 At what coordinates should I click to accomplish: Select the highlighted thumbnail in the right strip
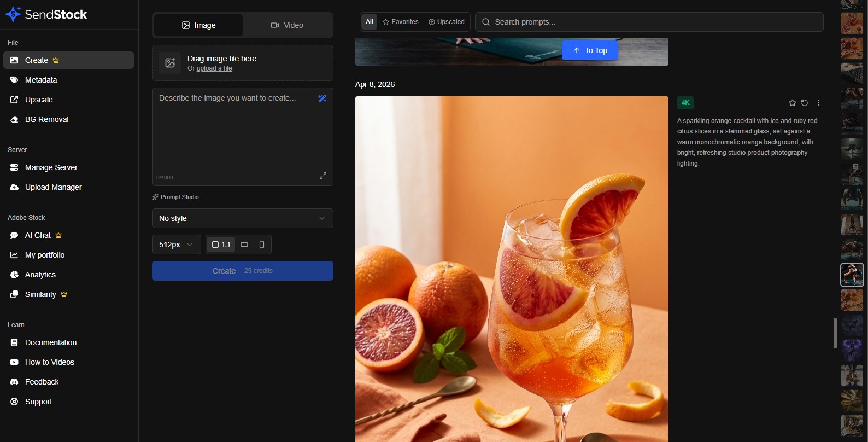[x=852, y=275]
